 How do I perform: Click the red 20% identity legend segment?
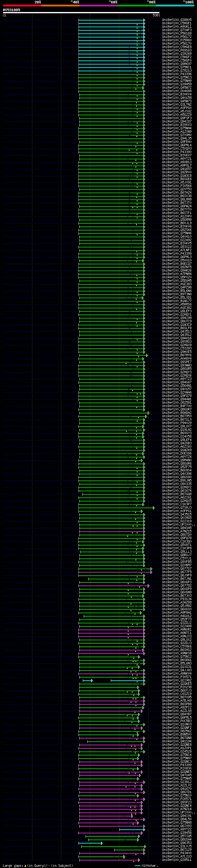[x=22, y=6]
